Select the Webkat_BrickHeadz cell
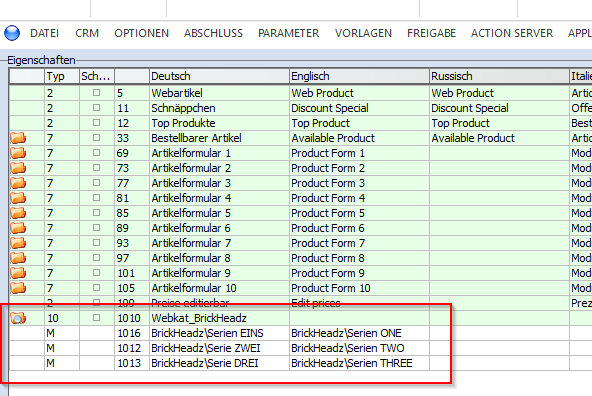This screenshot has height=396, width=592. tap(219, 318)
